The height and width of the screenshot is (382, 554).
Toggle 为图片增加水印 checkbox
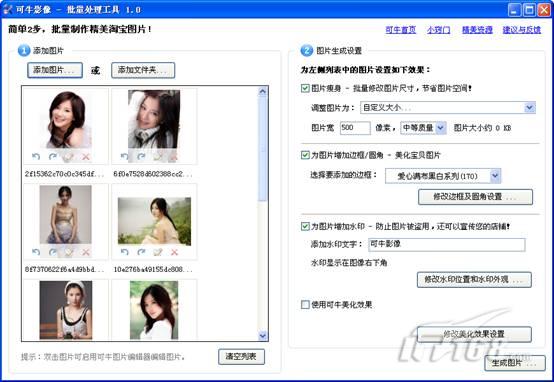point(305,226)
